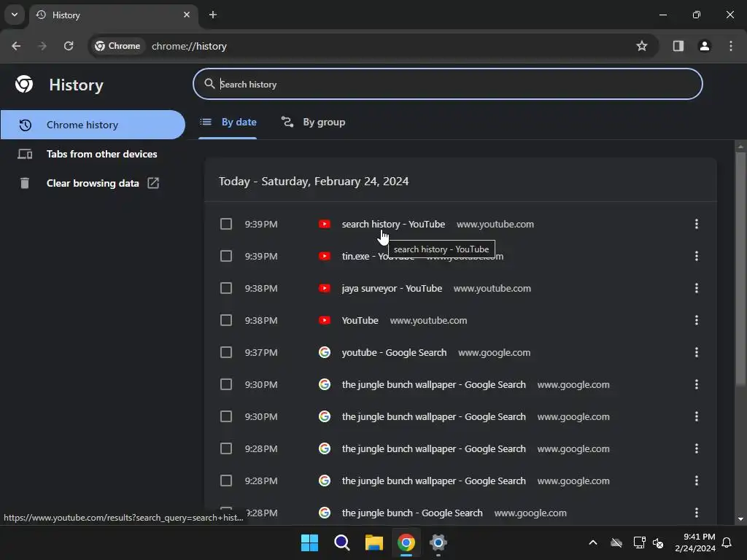747x560 pixels.
Task: Switch to By group tab
Action: click(313, 122)
